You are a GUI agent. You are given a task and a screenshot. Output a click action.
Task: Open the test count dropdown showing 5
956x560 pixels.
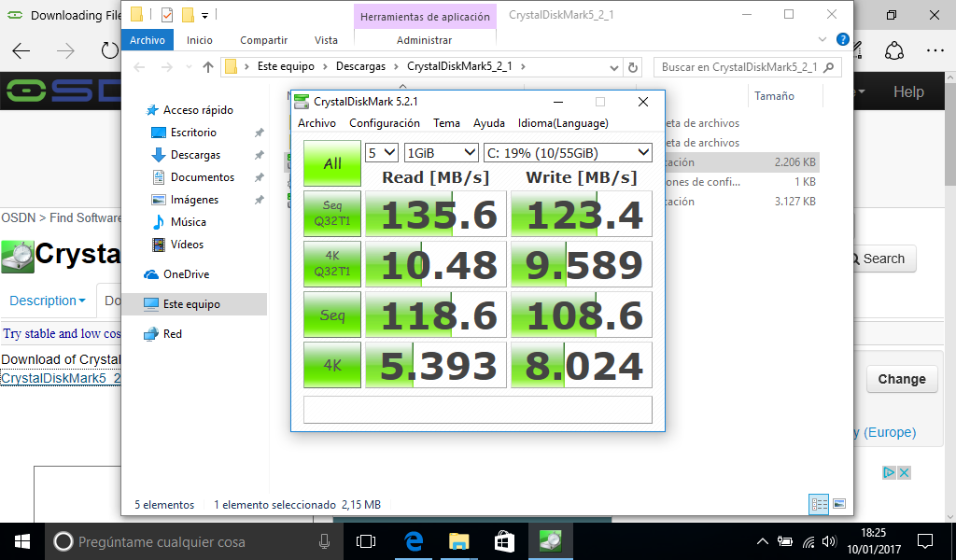point(382,152)
